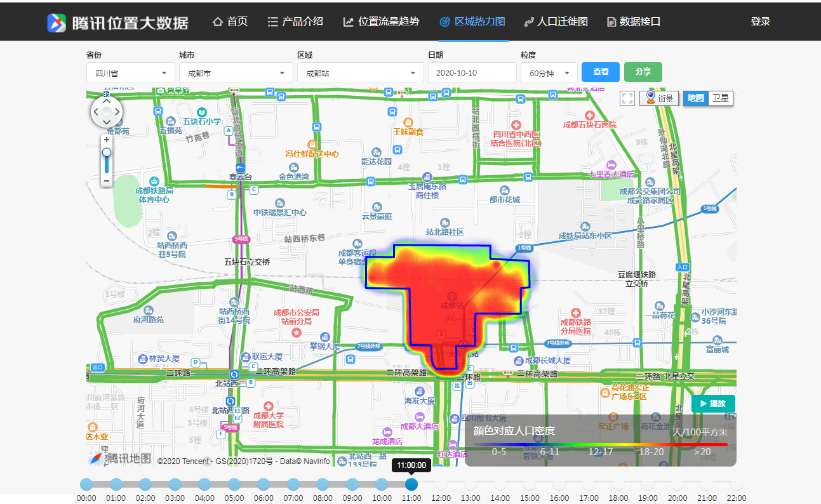The height and width of the screenshot is (504, 821).
Task: Click the 12:00 time label
Action: [441, 498]
